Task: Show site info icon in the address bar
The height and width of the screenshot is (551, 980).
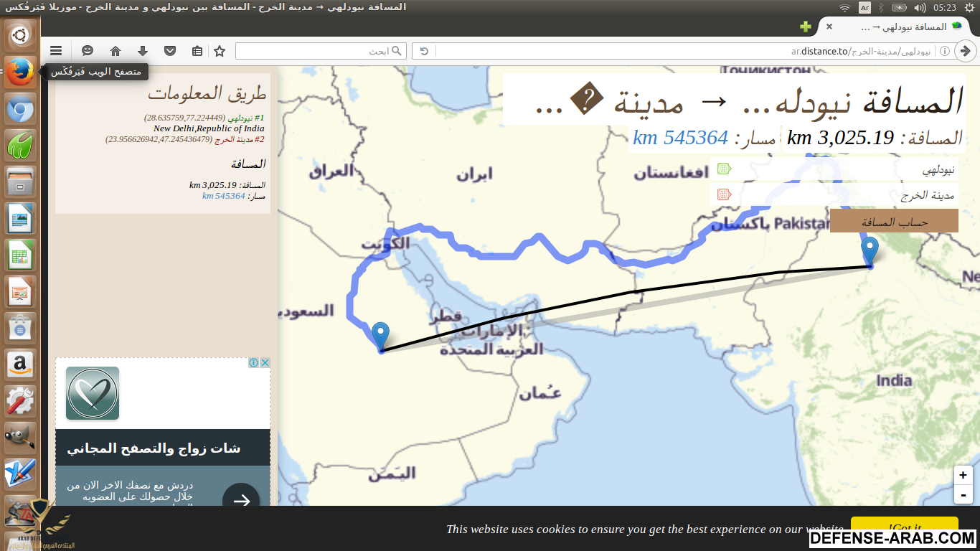Action: coord(945,51)
